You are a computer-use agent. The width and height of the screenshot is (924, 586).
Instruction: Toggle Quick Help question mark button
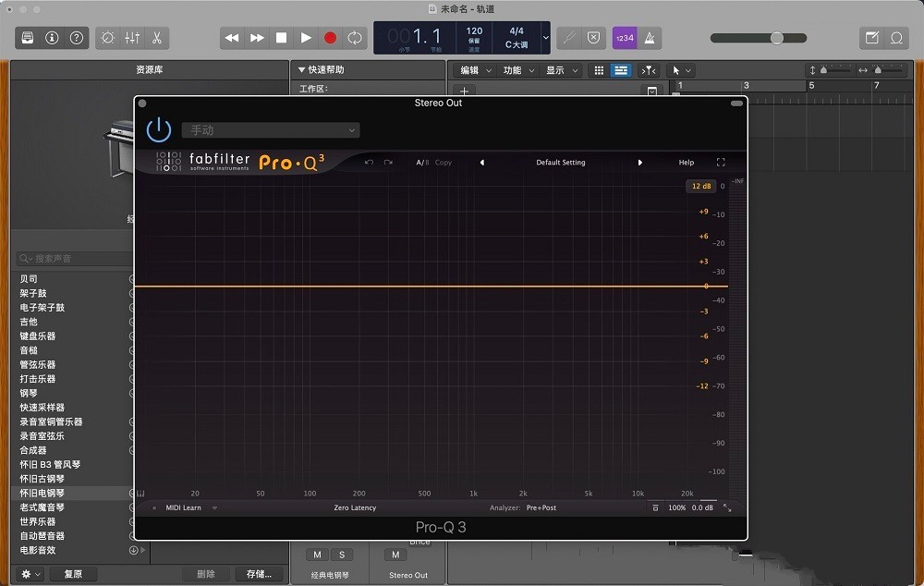(x=77, y=38)
